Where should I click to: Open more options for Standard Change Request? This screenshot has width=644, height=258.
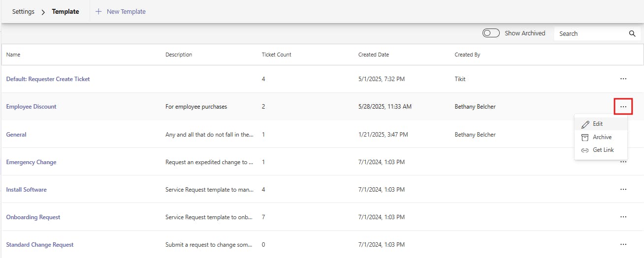[x=623, y=244]
